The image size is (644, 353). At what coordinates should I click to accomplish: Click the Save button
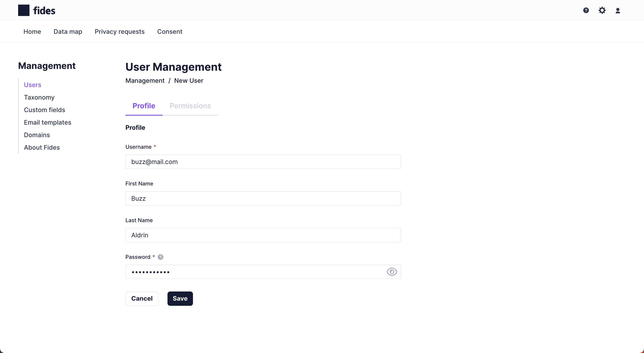pos(180,299)
